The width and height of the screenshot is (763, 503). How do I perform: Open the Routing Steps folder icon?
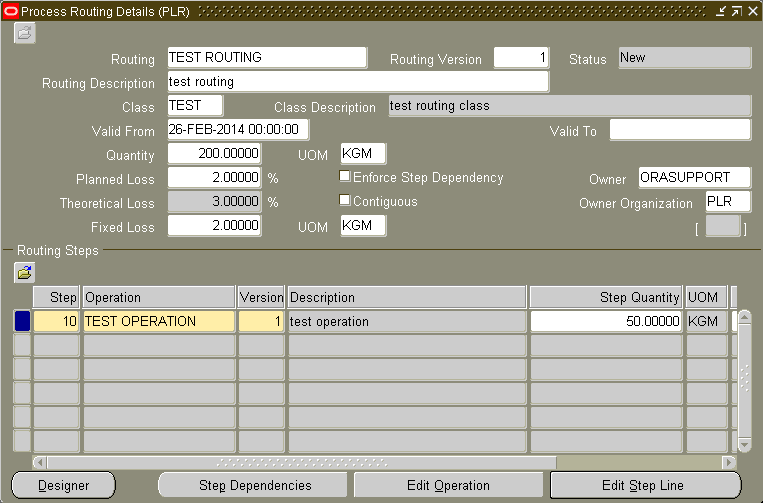point(24,273)
